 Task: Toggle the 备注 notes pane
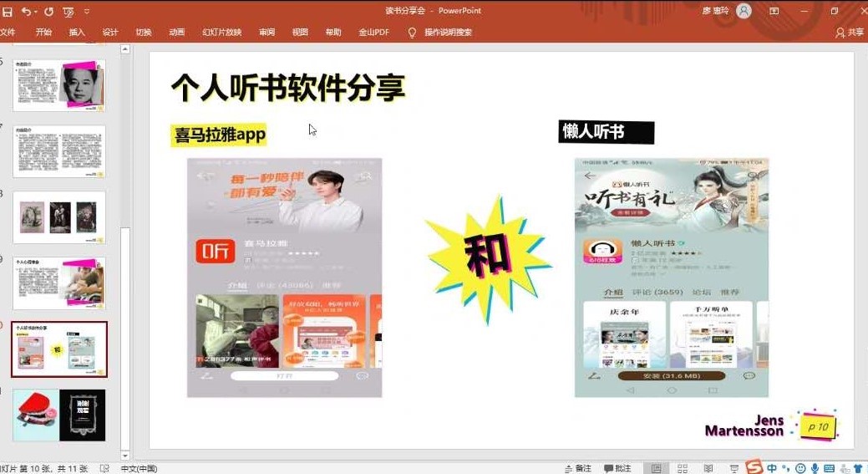[x=578, y=468]
